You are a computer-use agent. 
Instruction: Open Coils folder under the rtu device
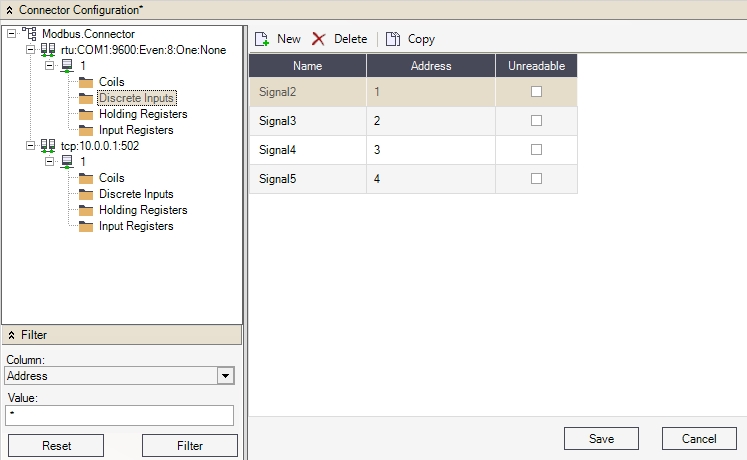111,82
